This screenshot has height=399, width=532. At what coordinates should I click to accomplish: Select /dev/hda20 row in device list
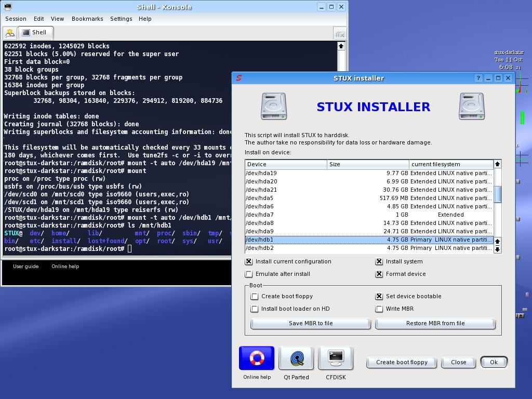369,181
